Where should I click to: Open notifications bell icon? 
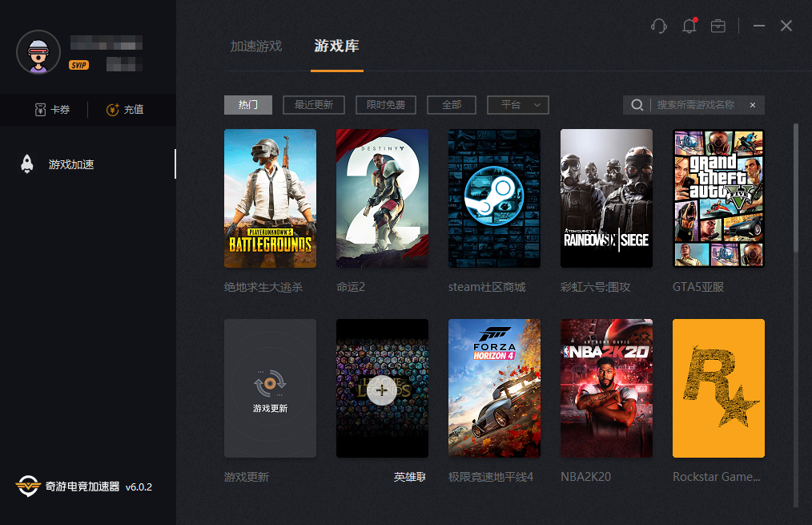689,26
